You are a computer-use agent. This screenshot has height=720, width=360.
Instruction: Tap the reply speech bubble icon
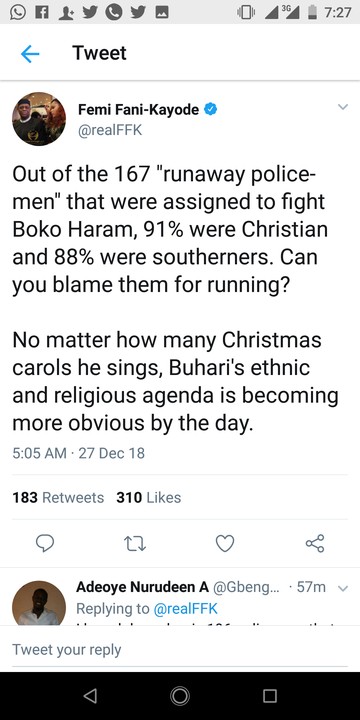[x=45, y=544]
